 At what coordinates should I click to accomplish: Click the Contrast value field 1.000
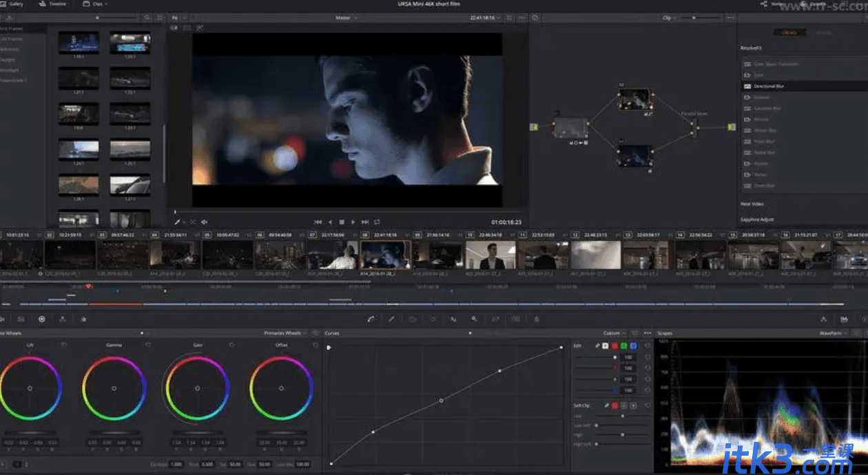click(x=176, y=465)
